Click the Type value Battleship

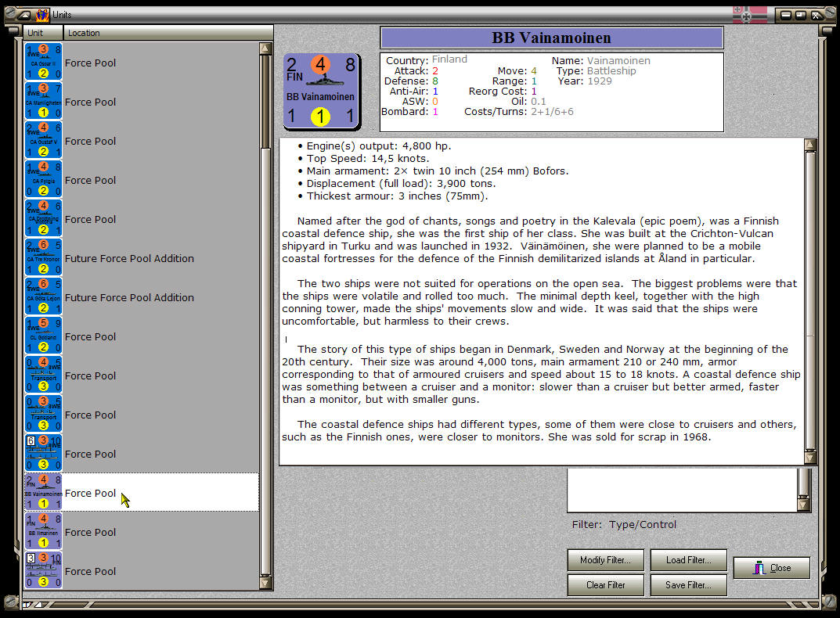[x=611, y=70]
